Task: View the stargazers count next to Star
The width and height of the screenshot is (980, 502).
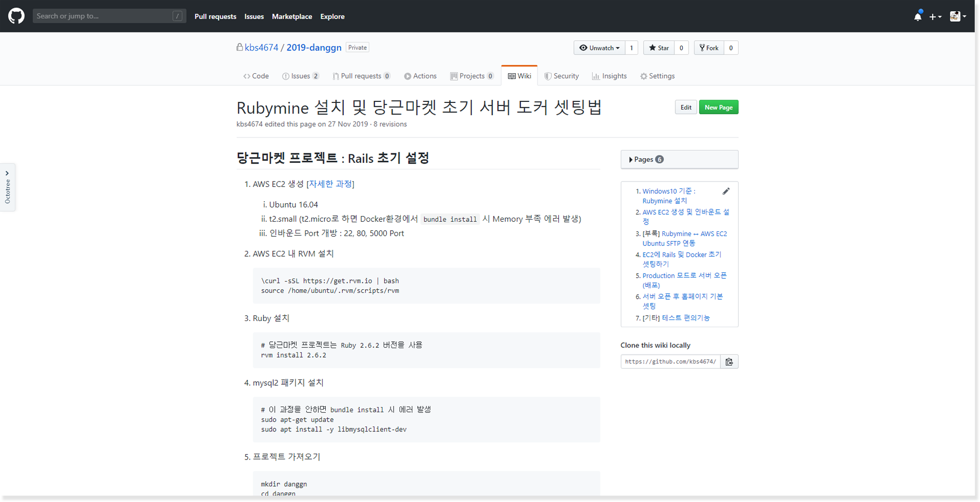Action: click(681, 48)
